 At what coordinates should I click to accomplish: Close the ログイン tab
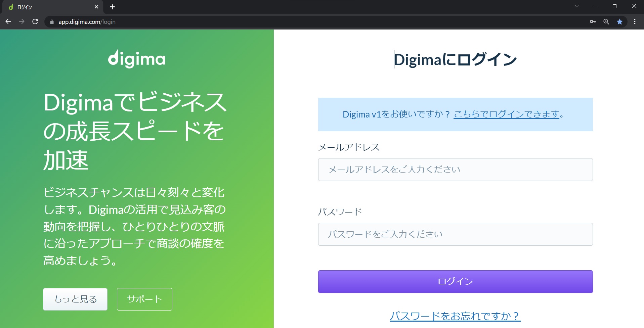(x=96, y=7)
